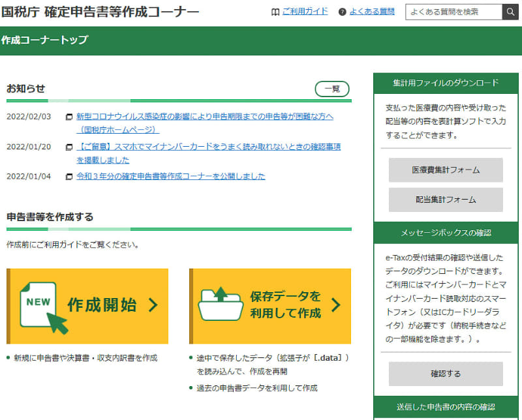522x420 pixels.
Task: Click the document icon beside the 2022/02/03 notice
Action: coord(70,115)
